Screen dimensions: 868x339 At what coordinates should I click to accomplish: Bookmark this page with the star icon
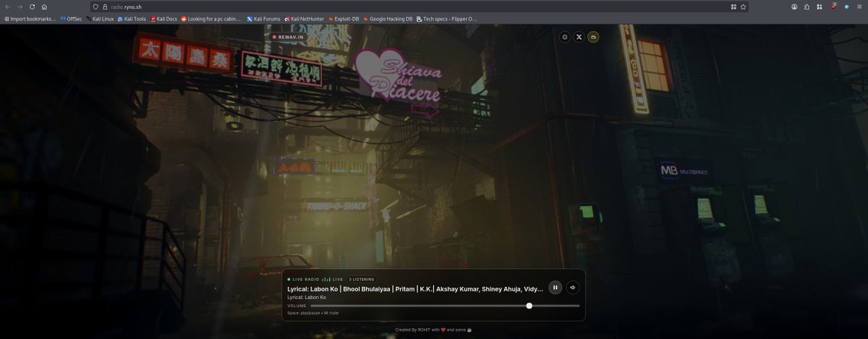click(743, 7)
